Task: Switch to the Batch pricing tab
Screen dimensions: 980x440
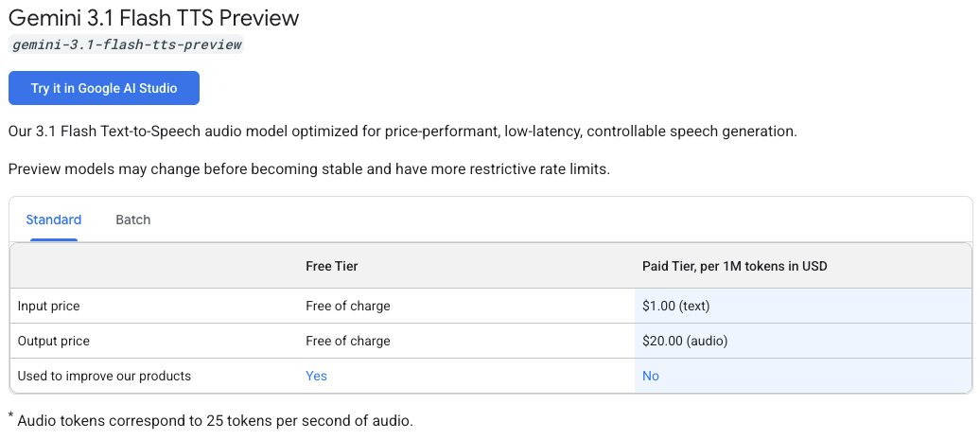Action: click(133, 220)
